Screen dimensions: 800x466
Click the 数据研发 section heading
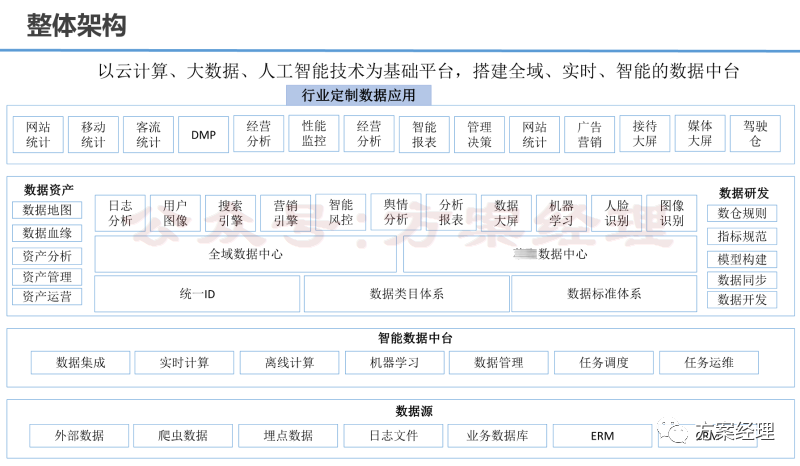click(743, 193)
